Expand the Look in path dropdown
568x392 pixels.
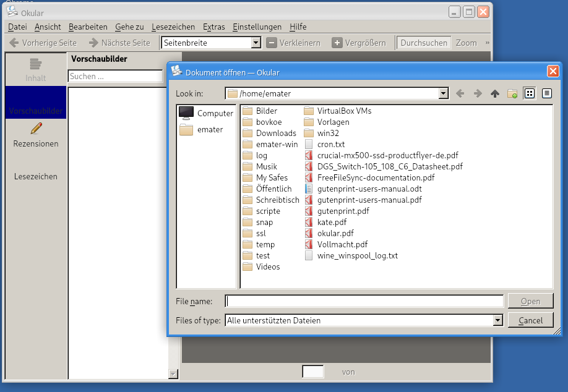[443, 93]
